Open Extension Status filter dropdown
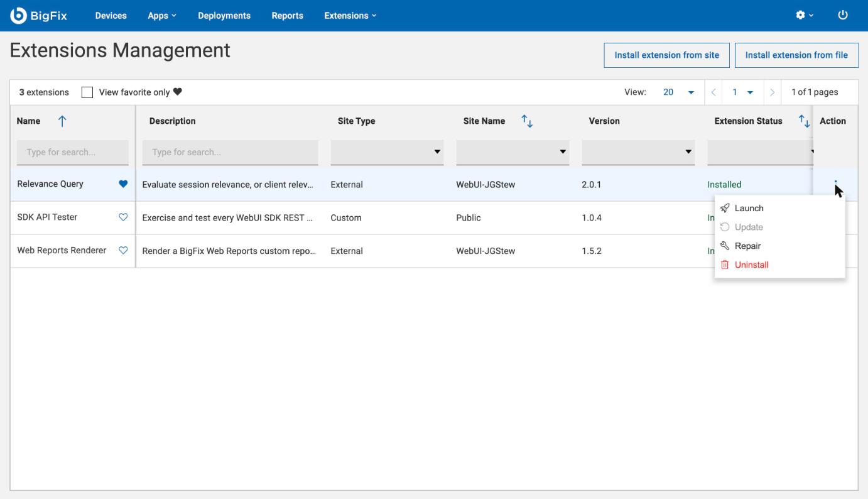The height and width of the screenshot is (499, 868). coord(760,152)
